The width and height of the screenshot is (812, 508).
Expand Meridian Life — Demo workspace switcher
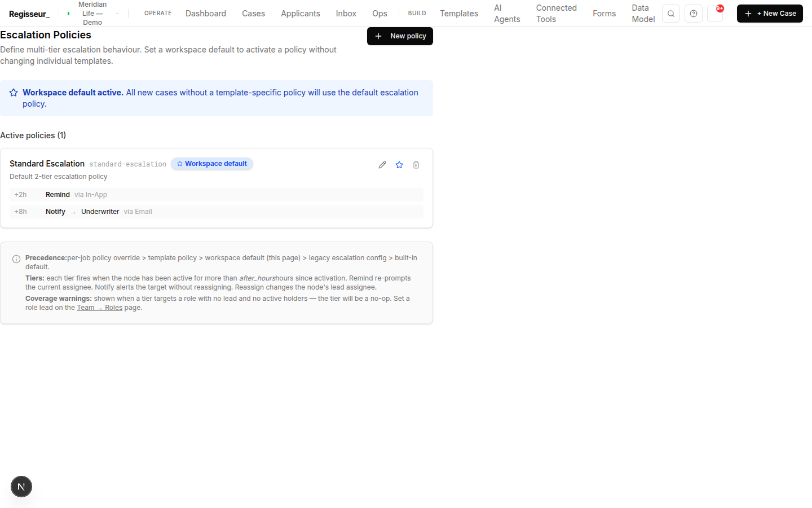94,14
